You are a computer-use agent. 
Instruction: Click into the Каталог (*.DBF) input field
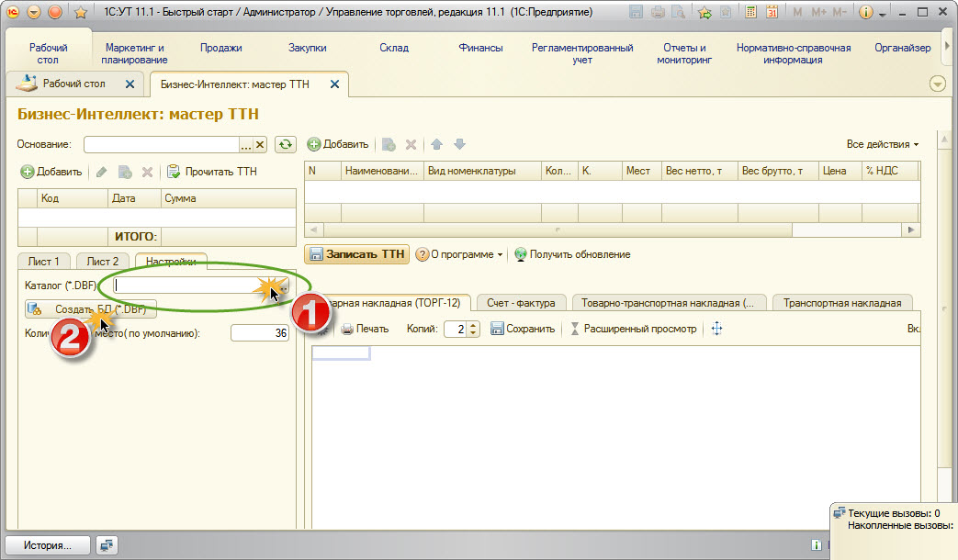[196, 286]
